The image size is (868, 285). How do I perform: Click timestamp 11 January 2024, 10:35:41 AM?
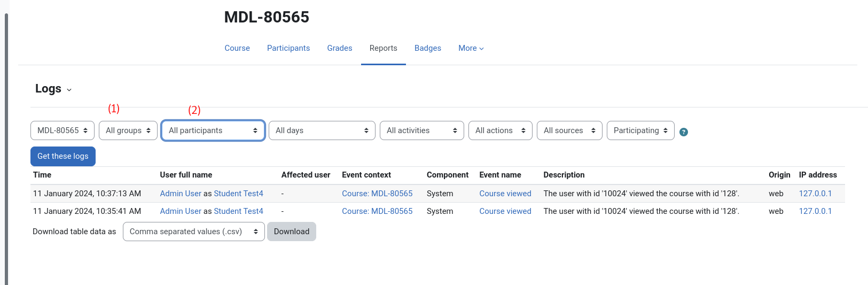click(87, 211)
